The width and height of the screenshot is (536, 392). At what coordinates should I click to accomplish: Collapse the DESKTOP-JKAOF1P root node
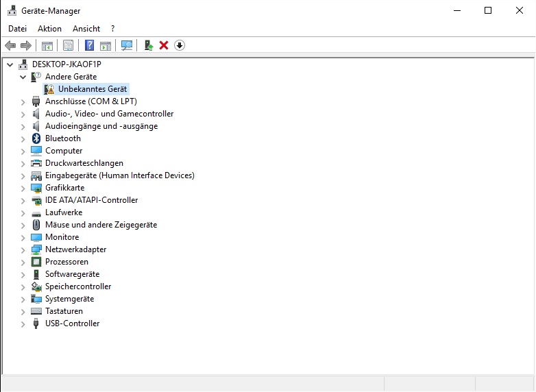click(10, 64)
